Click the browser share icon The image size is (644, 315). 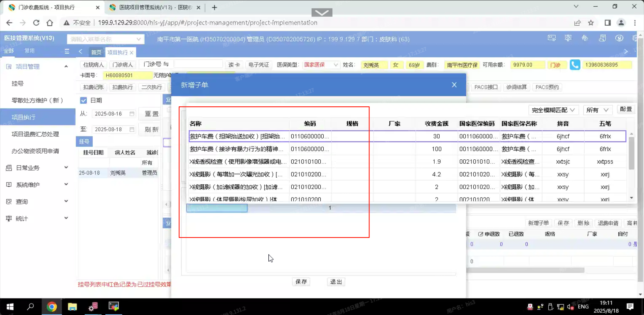[577, 23]
